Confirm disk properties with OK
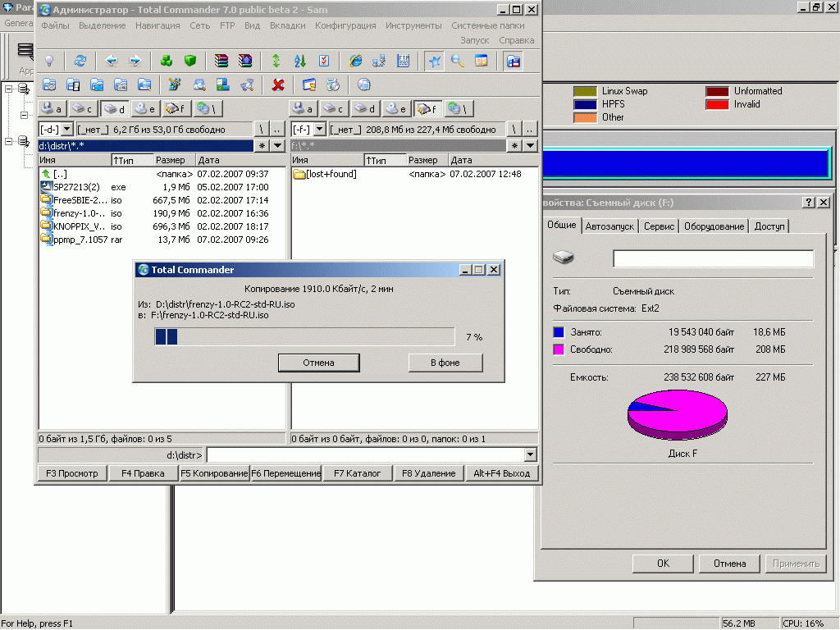 [x=663, y=564]
